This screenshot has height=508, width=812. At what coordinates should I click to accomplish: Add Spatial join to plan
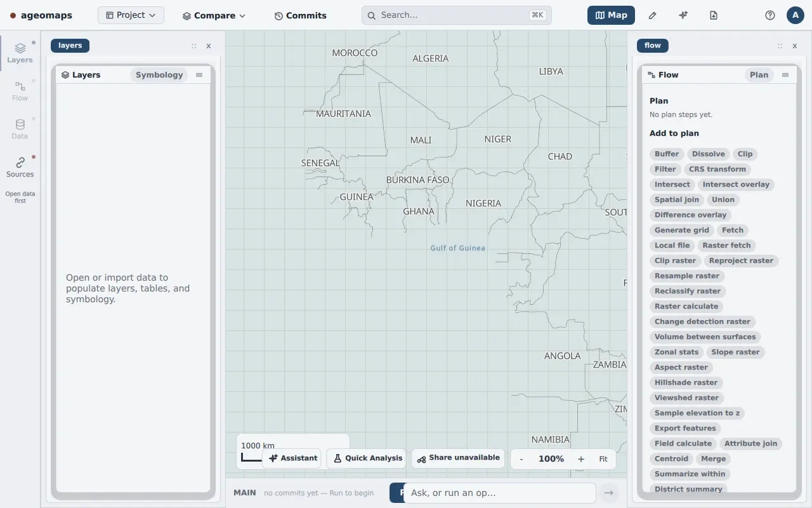point(677,200)
